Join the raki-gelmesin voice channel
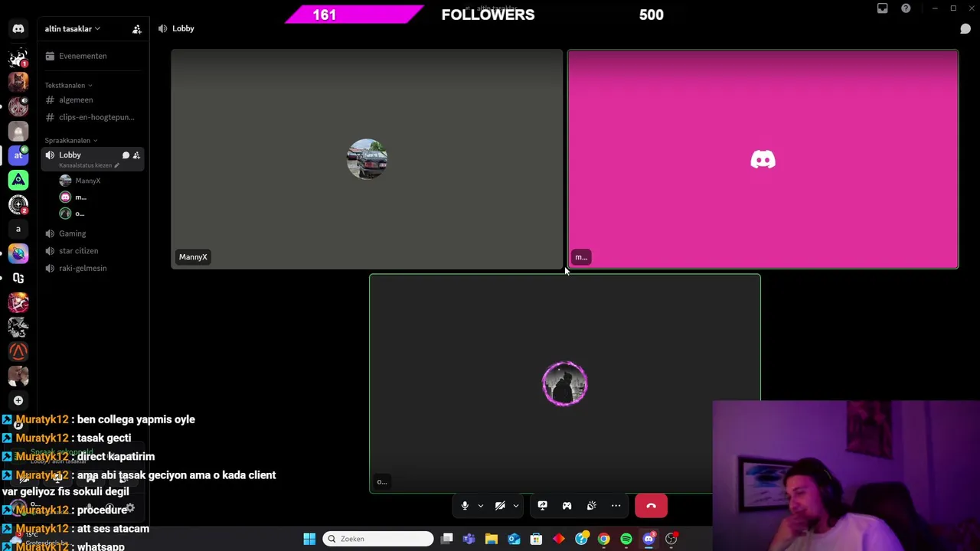Viewport: 980px width, 551px height. 93,268
